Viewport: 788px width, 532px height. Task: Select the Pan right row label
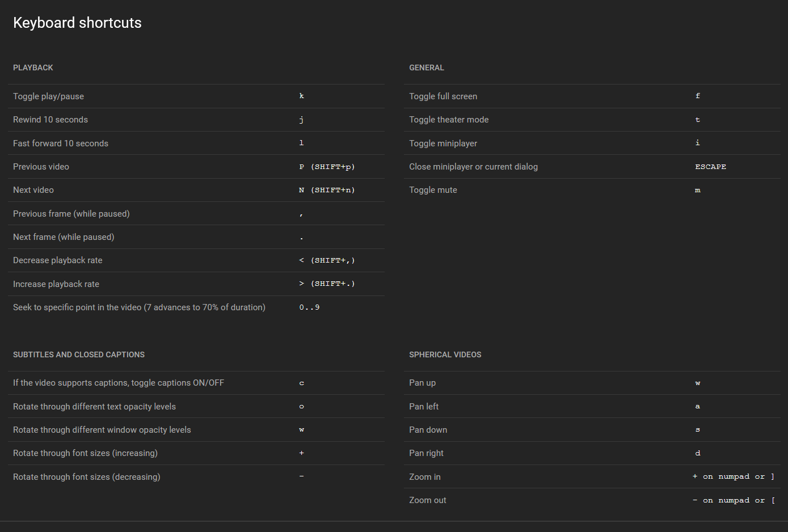pyautogui.click(x=426, y=453)
